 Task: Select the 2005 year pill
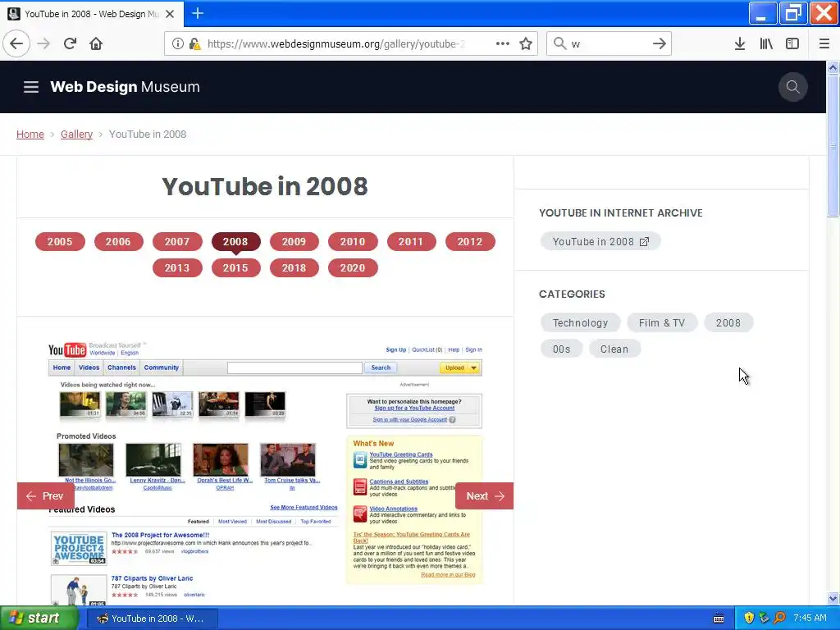tap(60, 242)
